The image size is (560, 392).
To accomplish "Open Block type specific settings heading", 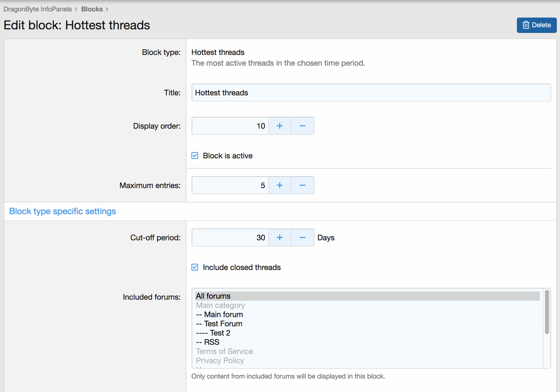I will click(63, 211).
